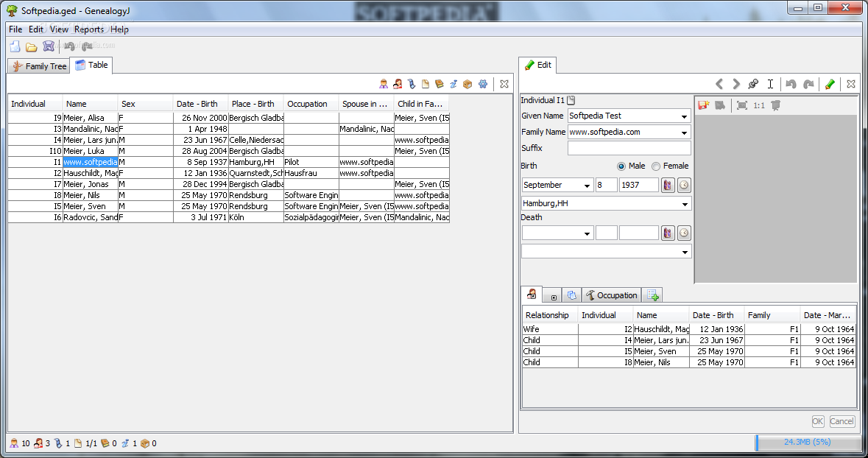Open the Reports menu
Screen dimensions: 868x458
[89, 29]
